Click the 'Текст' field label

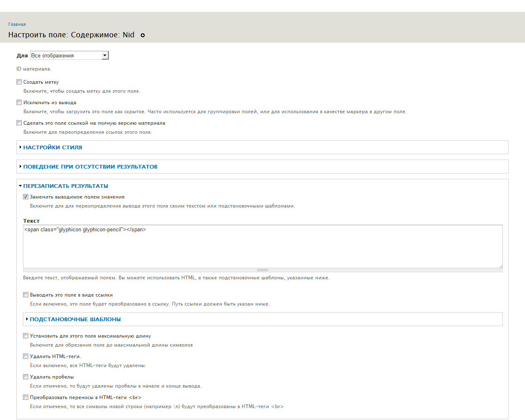[31, 221]
